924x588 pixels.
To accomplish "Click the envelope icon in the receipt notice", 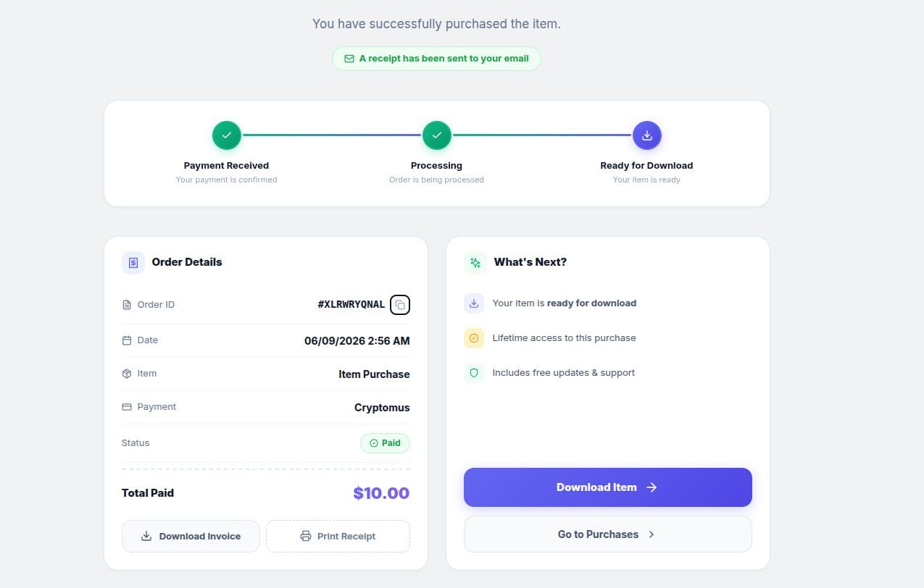I will point(349,59).
